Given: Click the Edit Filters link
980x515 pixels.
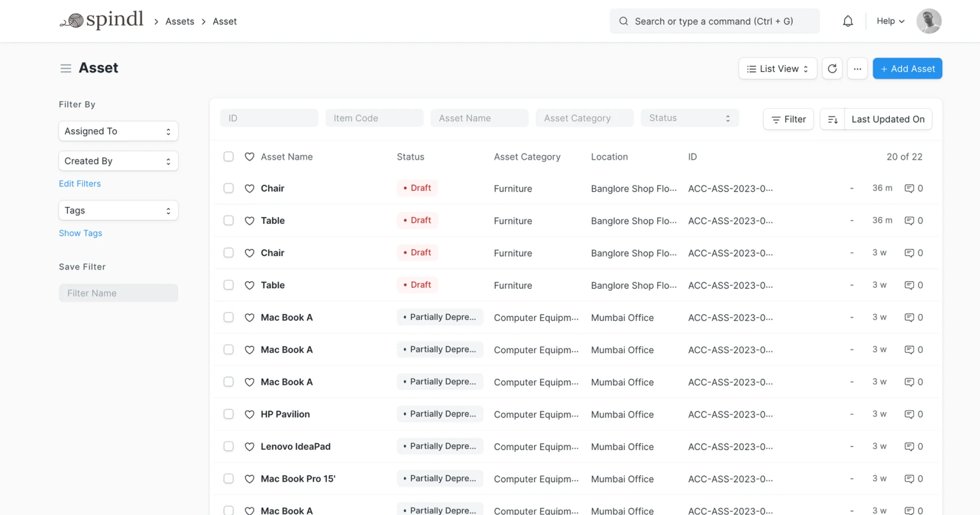Looking at the screenshot, I should [80, 184].
